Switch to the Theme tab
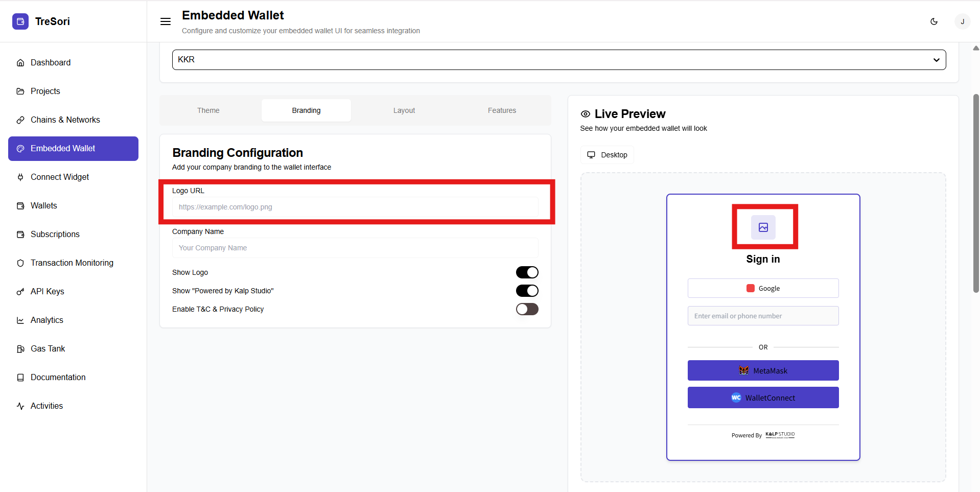Screen dimensions: 980x492 click(x=208, y=110)
